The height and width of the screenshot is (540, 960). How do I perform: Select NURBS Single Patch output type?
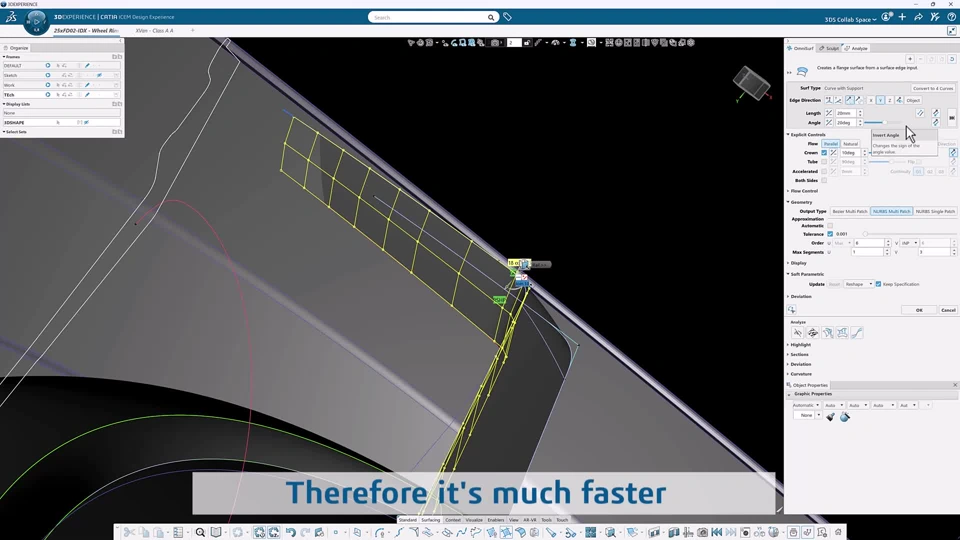(x=935, y=211)
